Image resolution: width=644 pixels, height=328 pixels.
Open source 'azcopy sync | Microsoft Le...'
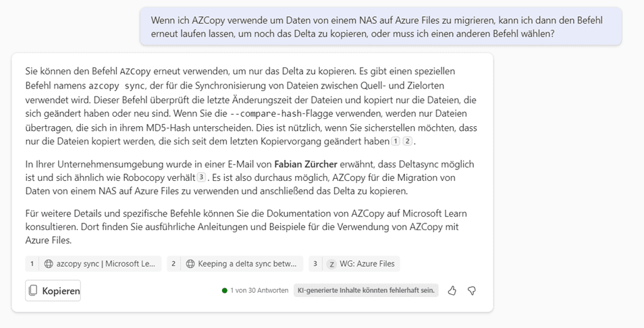pyautogui.click(x=93, y=264)
